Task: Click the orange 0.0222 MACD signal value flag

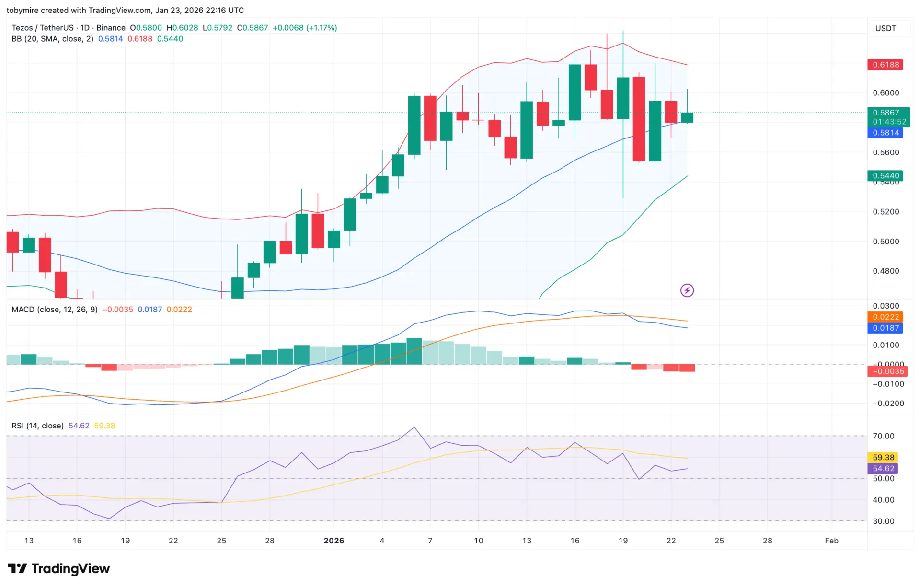Action: tap(885, 317)
